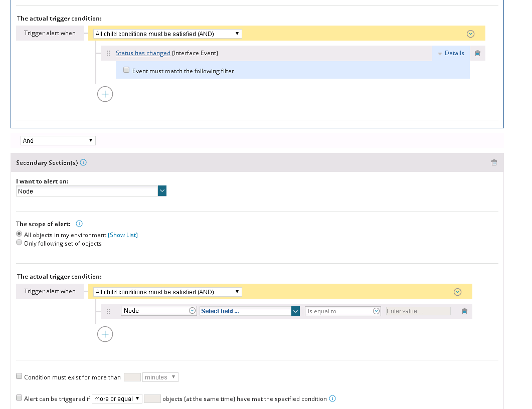Open the I want to alert on Node dropdown

pos(91,191)
